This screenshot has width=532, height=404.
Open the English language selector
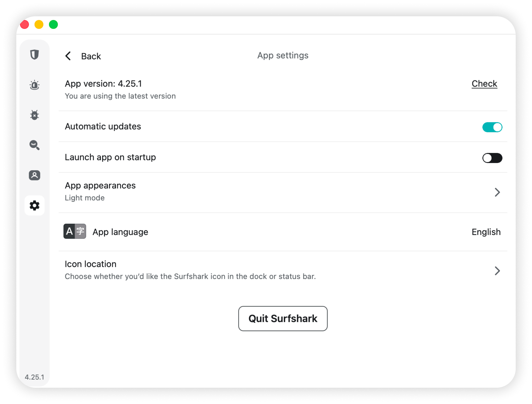coord(486,232)
